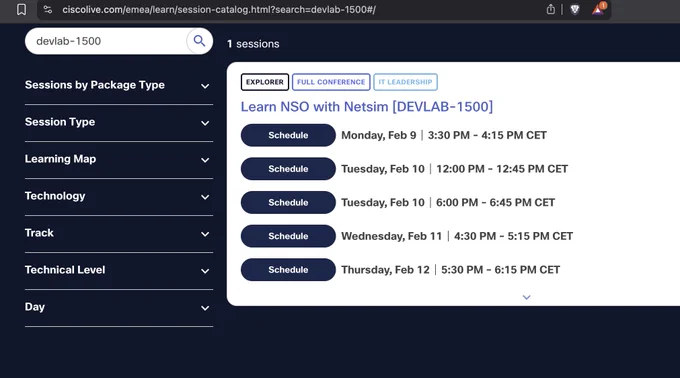Schedule the Tuesday 12:00 PM session

288,169
